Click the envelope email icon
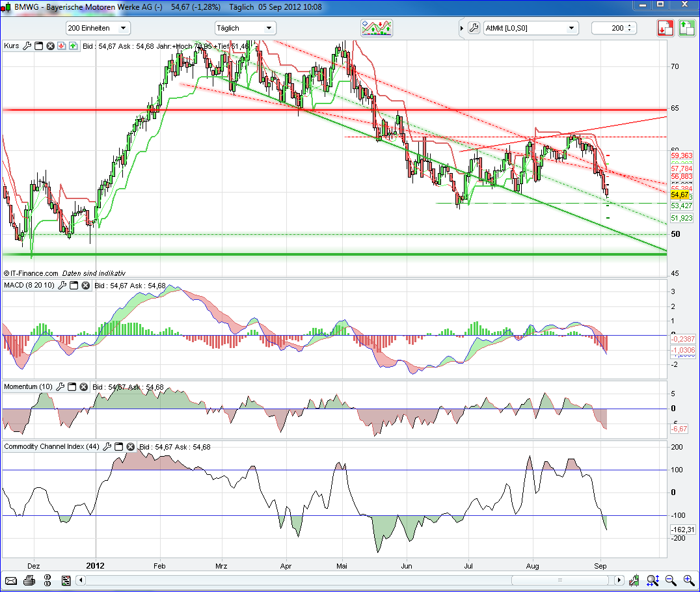The height and width of the screenshot is (592, 700). click(x=10, y=580)
